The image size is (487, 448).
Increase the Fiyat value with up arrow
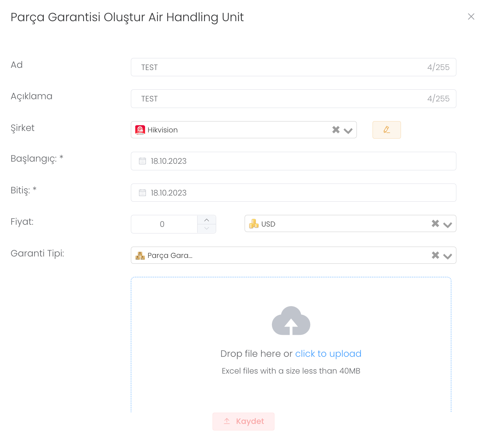point(207,220)
